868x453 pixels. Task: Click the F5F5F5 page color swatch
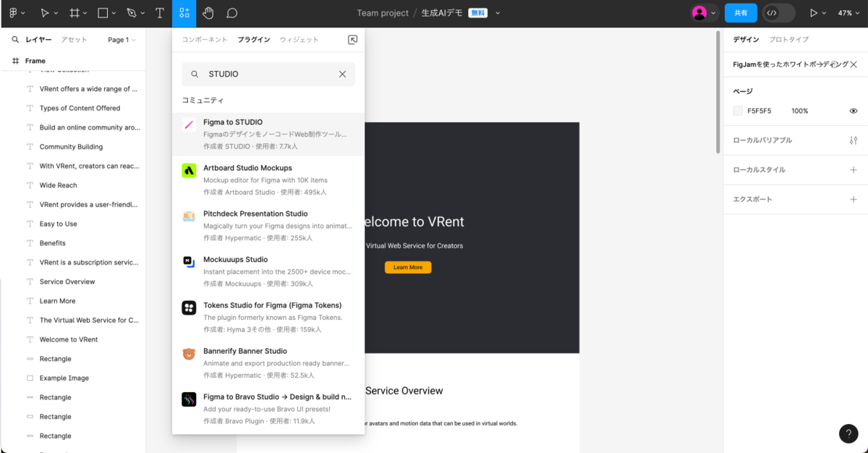pyautogui.click(x=738, y=111)
